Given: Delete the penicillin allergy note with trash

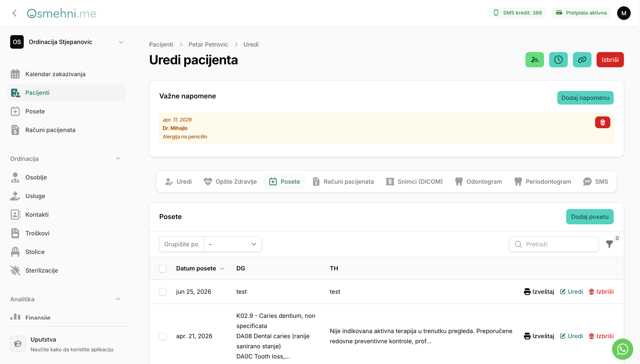Looking at the screenshot, I should 603,122.
